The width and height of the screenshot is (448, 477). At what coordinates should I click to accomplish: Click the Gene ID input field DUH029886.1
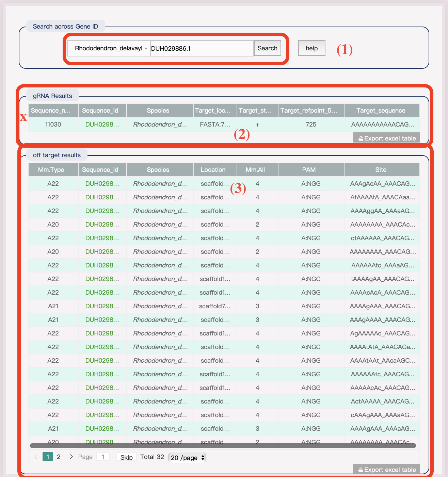pyautogui.click(x=202, y=48)
